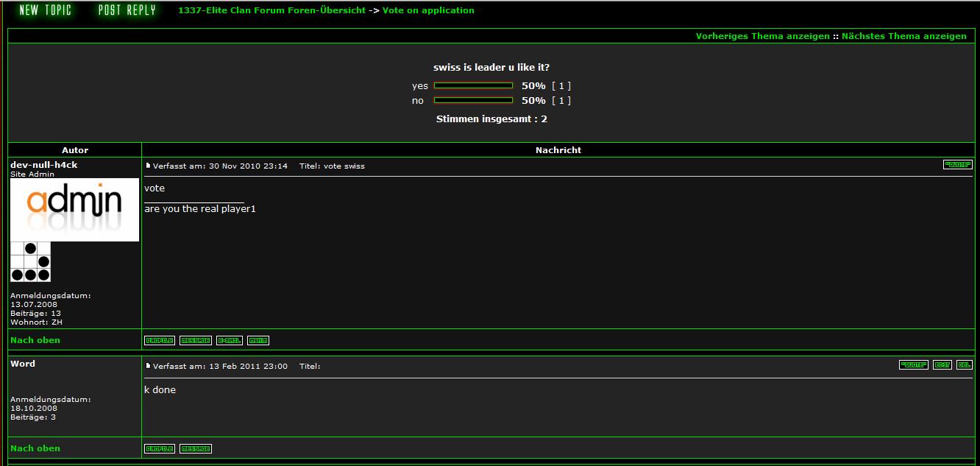The image size is (980, 466).
Task: Delete Word's post with Del button
Action: coord(964,365)
